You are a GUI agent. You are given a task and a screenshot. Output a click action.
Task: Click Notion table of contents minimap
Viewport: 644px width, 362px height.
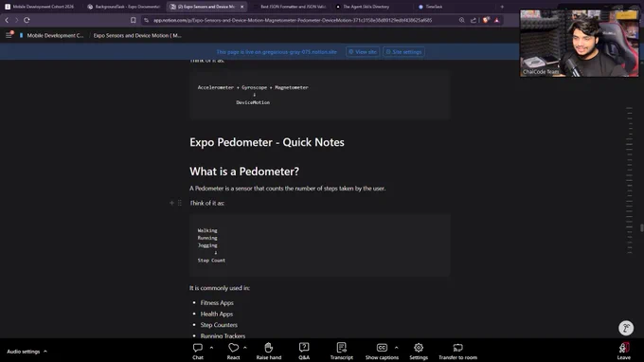[x=629, y=181]
